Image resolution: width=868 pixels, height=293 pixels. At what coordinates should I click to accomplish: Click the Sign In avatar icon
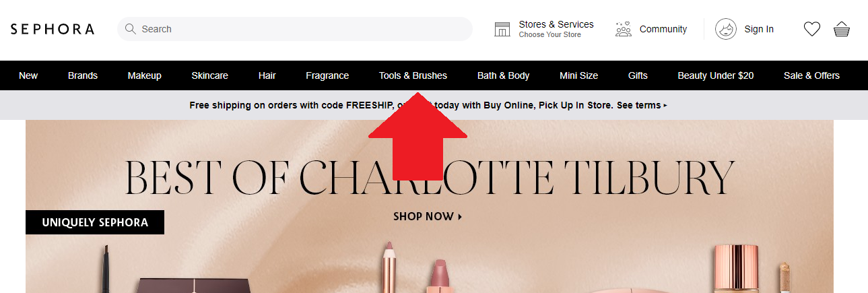[726, 29]
